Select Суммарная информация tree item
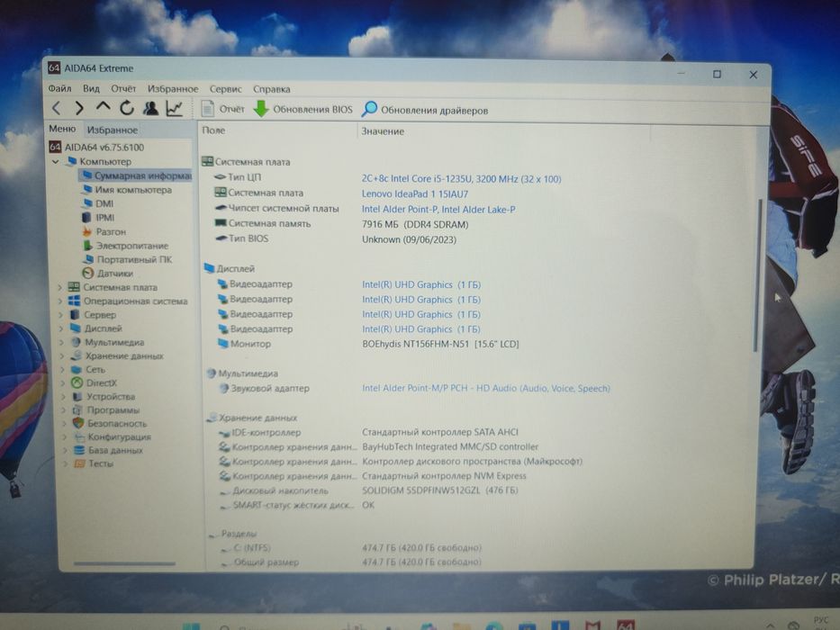Image resolution: width=840 pixels, height=630 pixels. (137, 175)
